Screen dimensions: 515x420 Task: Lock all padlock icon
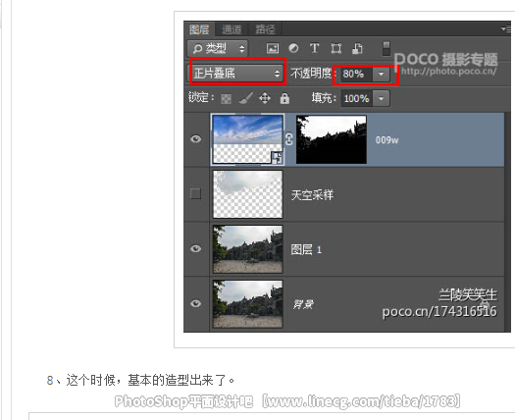click(284, 98)
